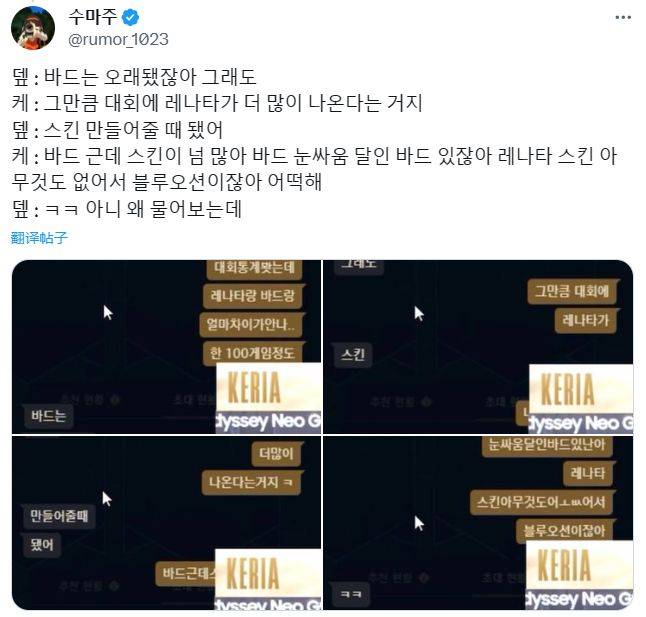Click the 바드는 chat bubble

(x=49, y=416)
